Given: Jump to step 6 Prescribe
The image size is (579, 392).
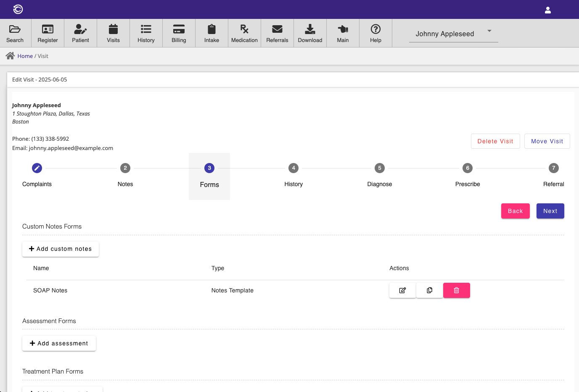Looking at the screenshot, I should [467, 168].
